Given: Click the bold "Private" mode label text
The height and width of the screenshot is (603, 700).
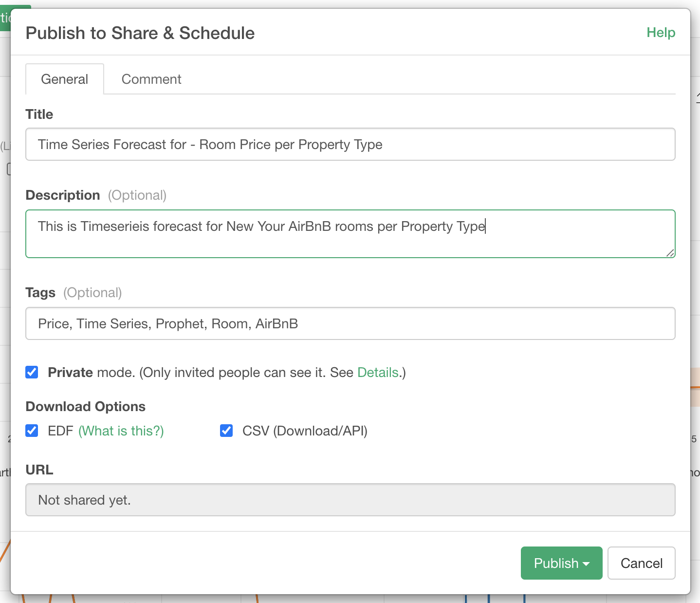Looking at the screenshot, I should (x=70, y=373).
